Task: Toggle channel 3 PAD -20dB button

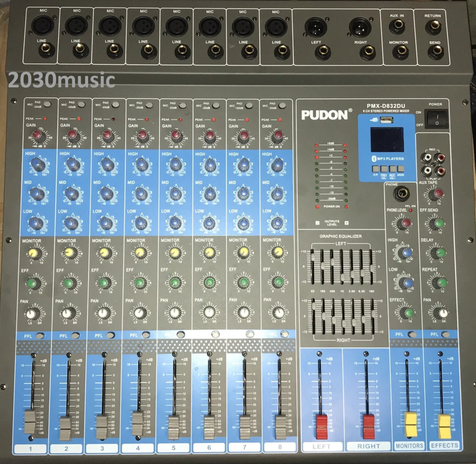Action: (115, 105)
